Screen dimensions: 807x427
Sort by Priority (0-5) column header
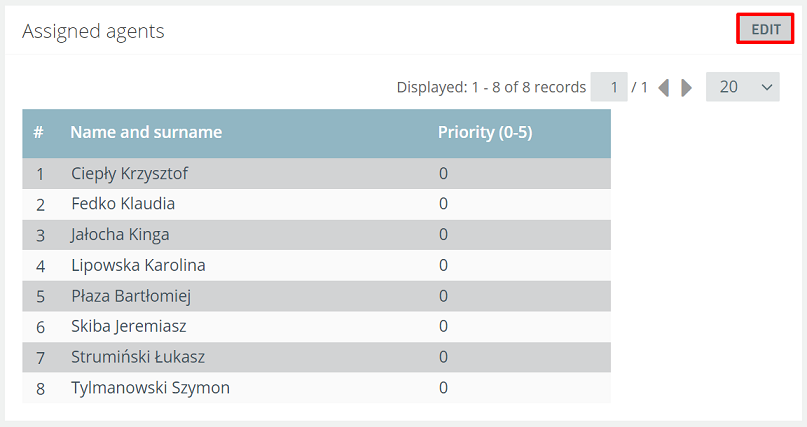(x=485, y=132)
